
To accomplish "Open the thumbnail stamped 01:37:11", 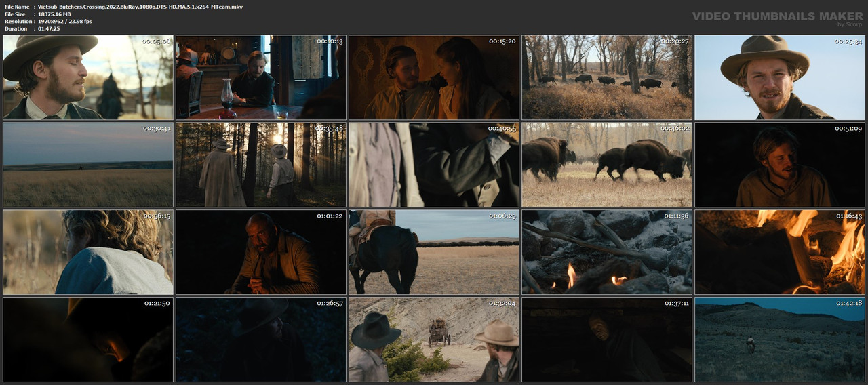I will tap(607, 340).
